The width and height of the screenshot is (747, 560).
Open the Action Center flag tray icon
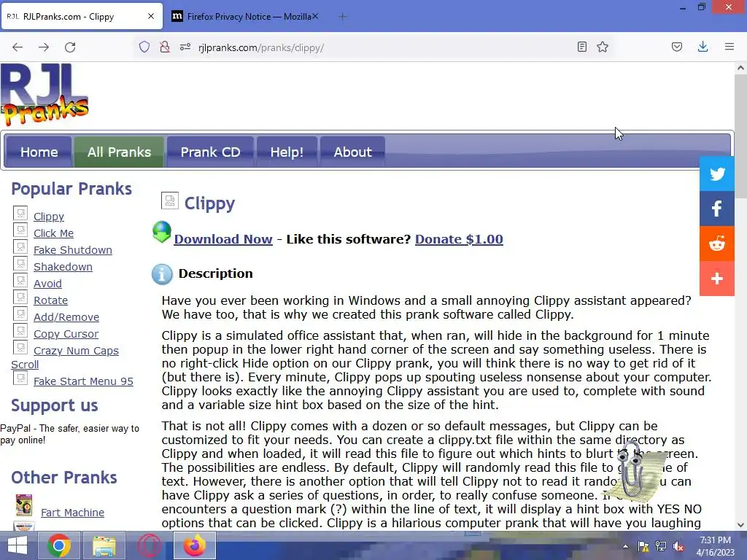click(643, 546)
